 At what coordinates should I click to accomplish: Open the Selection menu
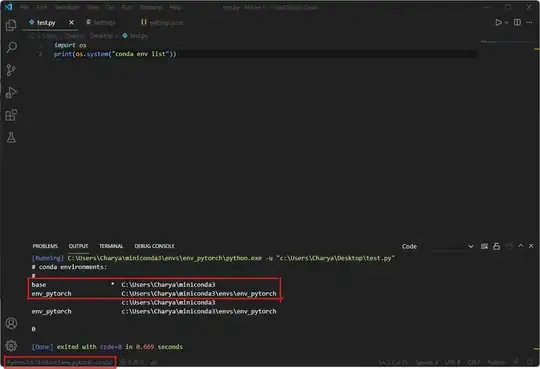(67, 7)
